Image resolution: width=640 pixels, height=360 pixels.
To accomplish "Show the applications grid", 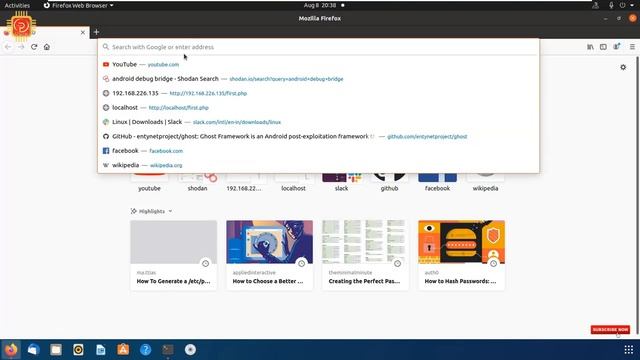I will coord(629,350).
